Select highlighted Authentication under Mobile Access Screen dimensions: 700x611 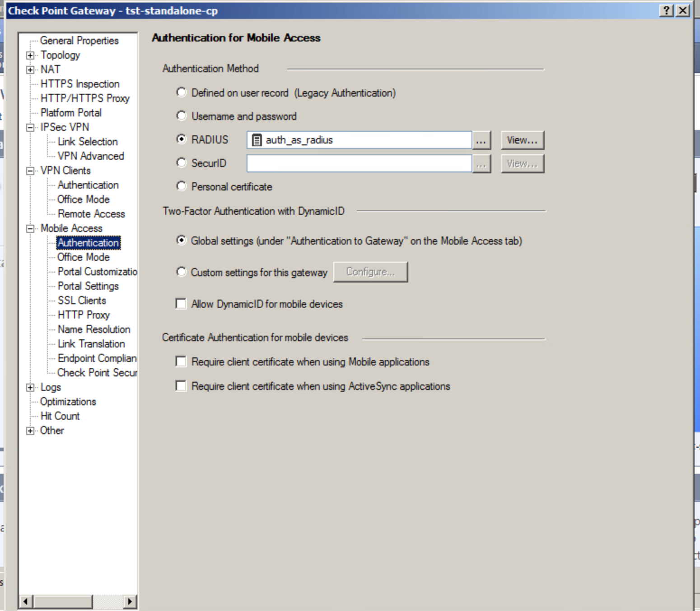pyautogui.click(x=89, y=243)
